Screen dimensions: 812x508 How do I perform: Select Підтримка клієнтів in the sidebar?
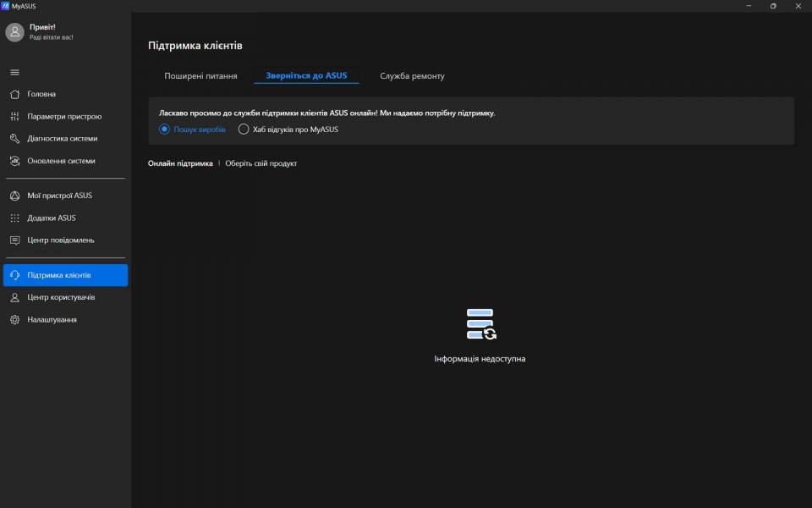pyautogui.click(x=65, y=274)
